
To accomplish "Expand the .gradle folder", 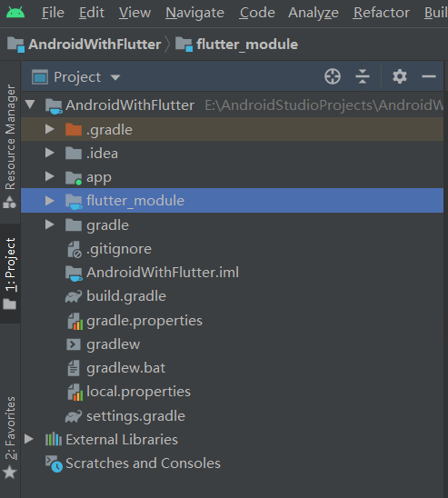I will click(x=50, y=129).
